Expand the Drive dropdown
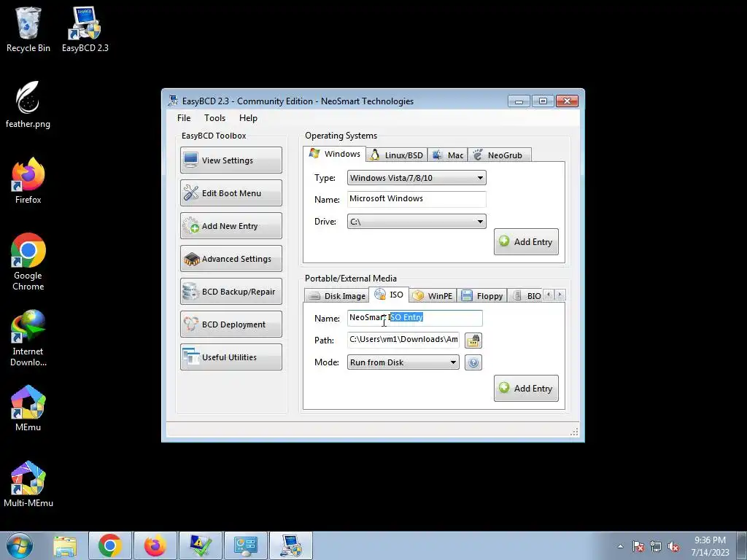This screenshot has width=747, height=560. [x=417, y=222]
